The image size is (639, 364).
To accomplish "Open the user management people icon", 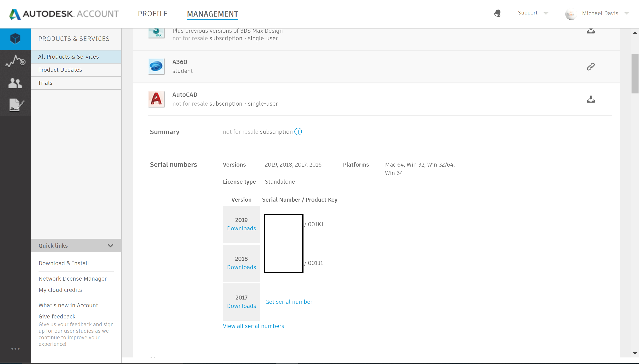I will coord(15,83).
